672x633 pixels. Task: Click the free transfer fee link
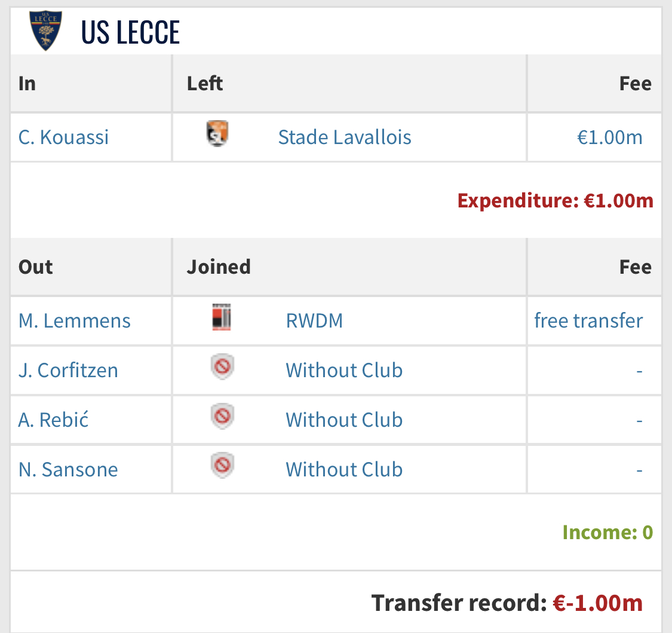588,321
